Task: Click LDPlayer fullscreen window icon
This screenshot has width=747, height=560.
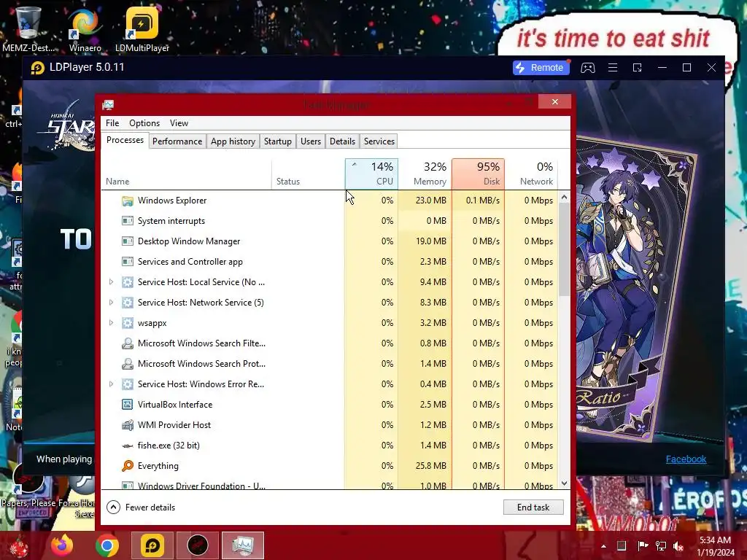Action: pyautogui.click(x=637, y=68)
